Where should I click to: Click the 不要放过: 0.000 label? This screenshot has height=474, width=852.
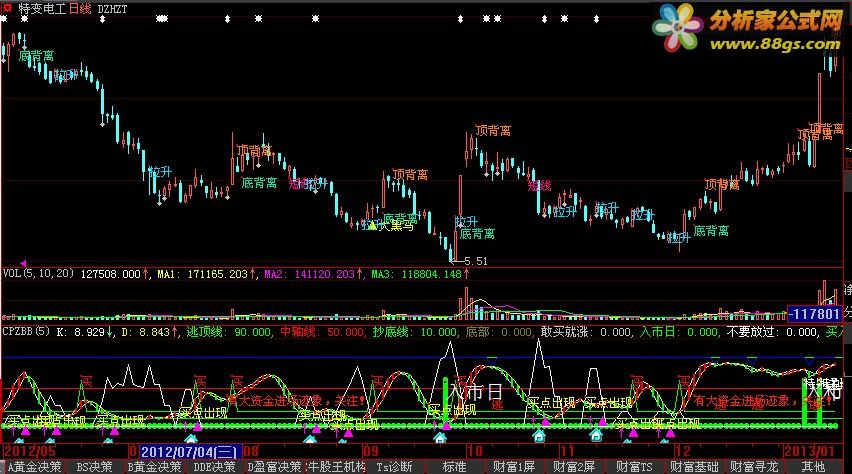pos(772,332)
